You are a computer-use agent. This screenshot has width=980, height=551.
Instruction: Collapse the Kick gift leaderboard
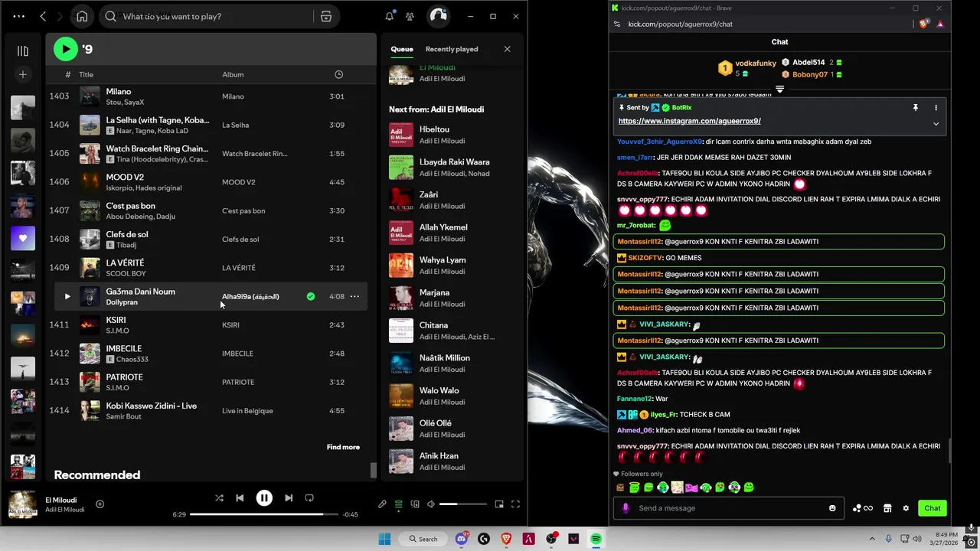click(x=779, y=90)
